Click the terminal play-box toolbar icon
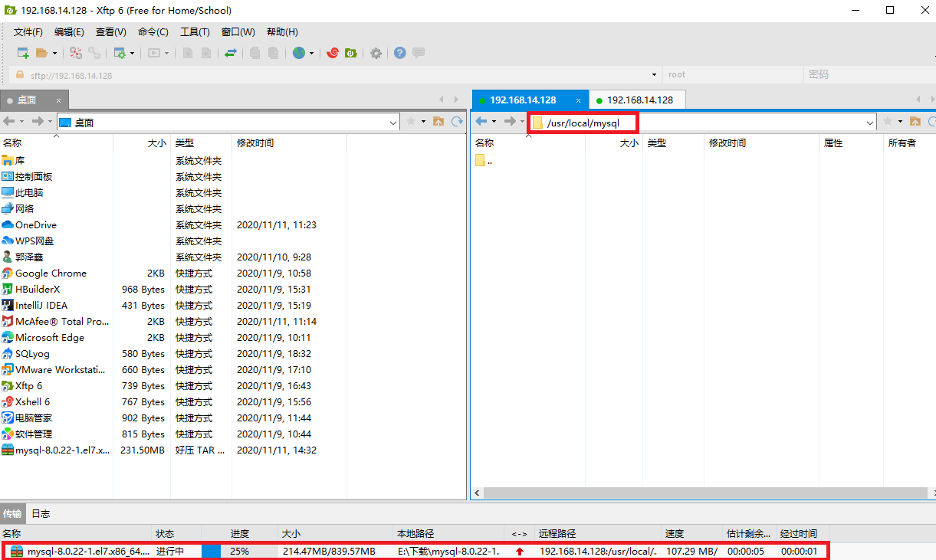This screenshot has height=560, width=936. (154, 53)
